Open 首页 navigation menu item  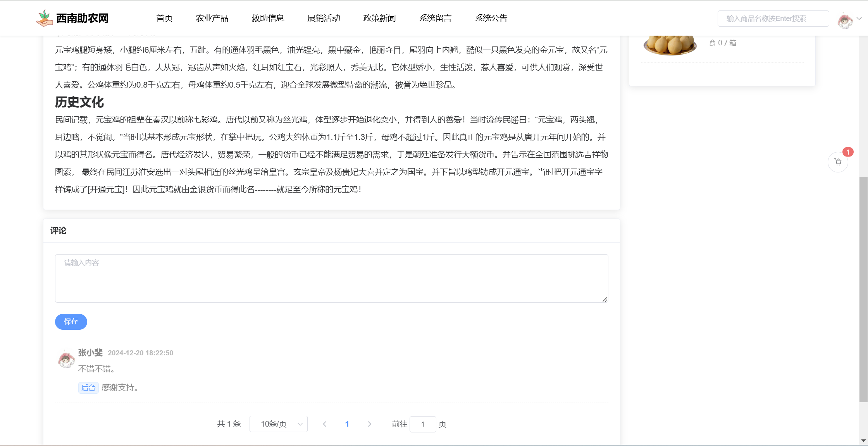pos(164,18)
